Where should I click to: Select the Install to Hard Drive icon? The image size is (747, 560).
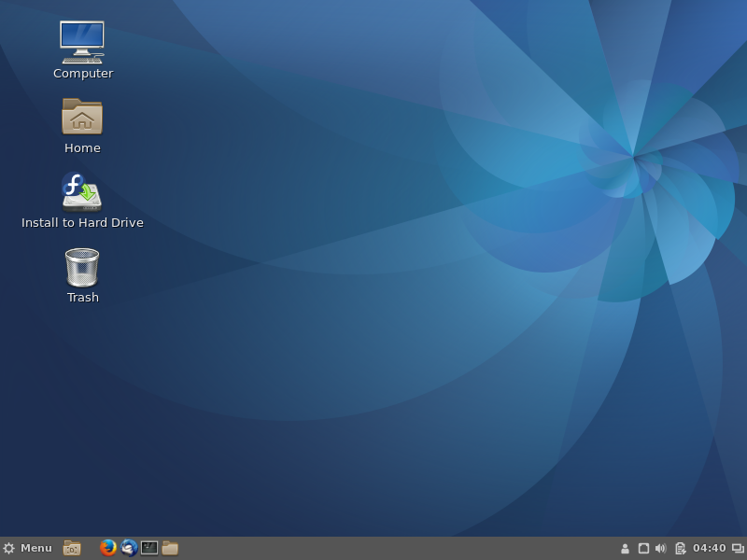point(82,191)
